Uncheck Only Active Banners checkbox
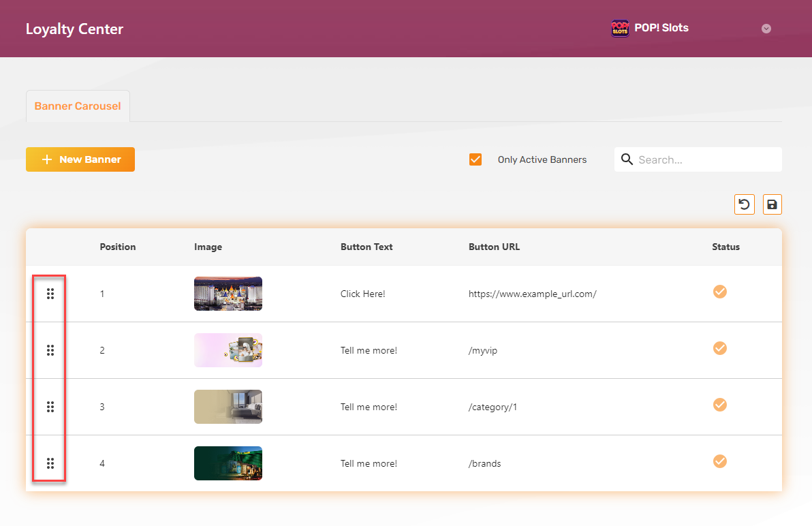 475,159
